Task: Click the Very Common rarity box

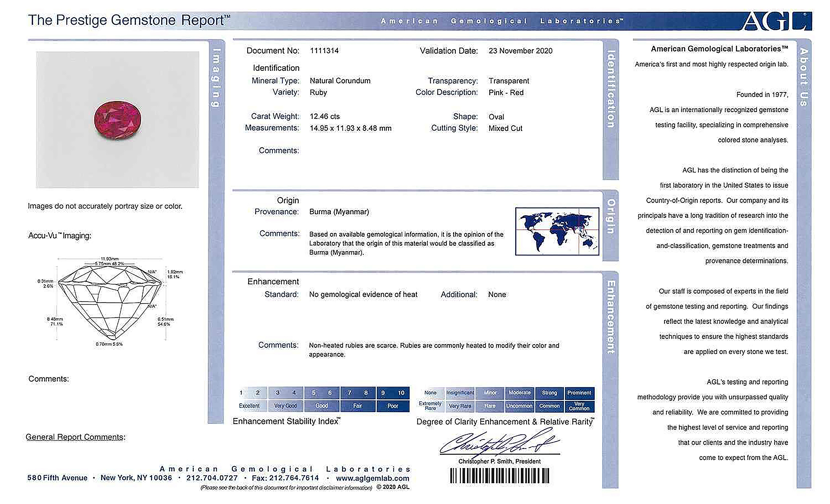Action: click(579, 406)
